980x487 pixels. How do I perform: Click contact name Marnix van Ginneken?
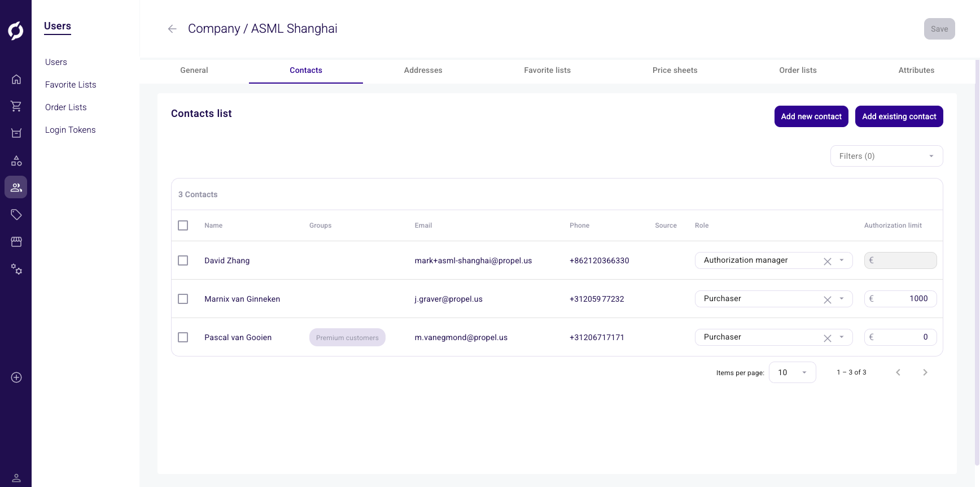pos(242,299)
